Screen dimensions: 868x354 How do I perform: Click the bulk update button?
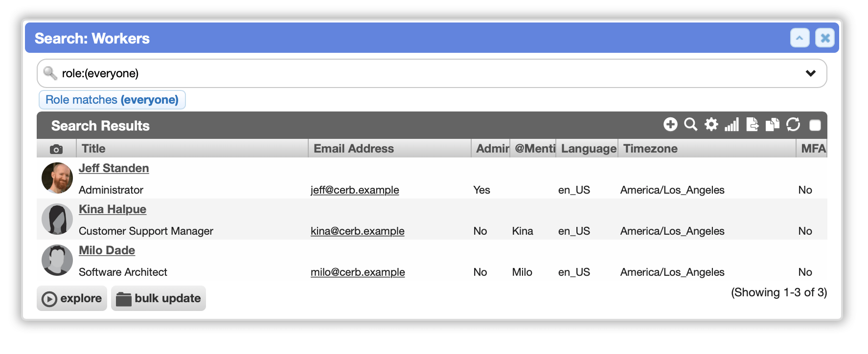[x=159, y=298]
